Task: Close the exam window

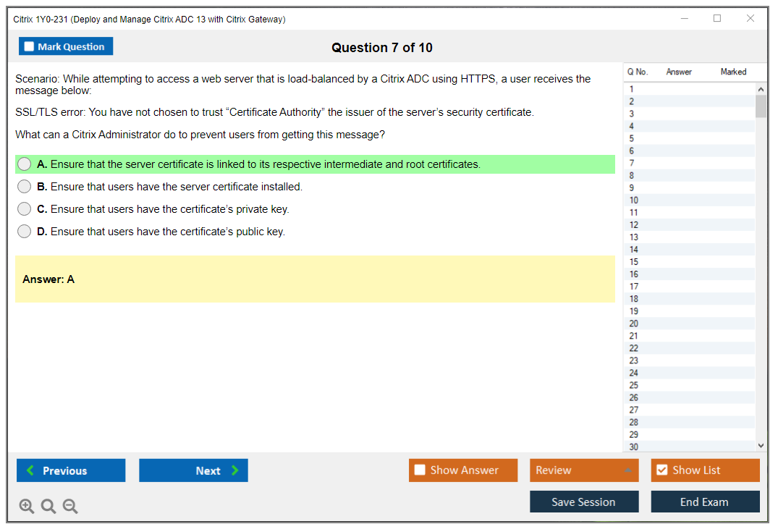Action: pyautogui.click(x=750, y=19)
